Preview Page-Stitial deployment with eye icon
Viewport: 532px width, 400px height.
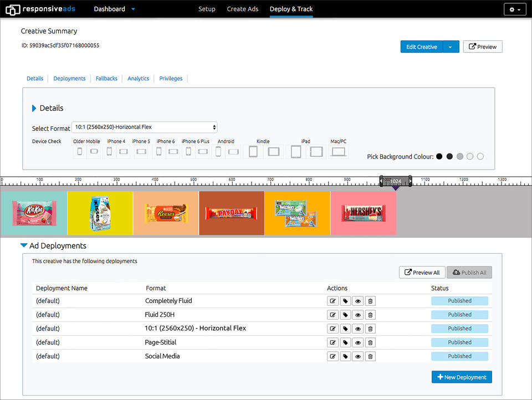point(358,343)
